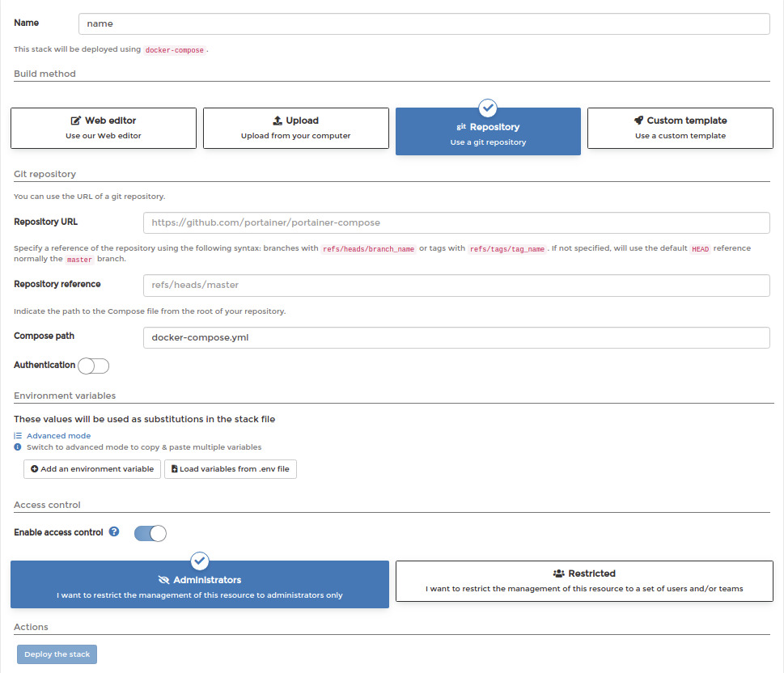This screenshot has height=673, width=784.
Task: Select Administrators only access option
Action: click(x=200, y=585)
